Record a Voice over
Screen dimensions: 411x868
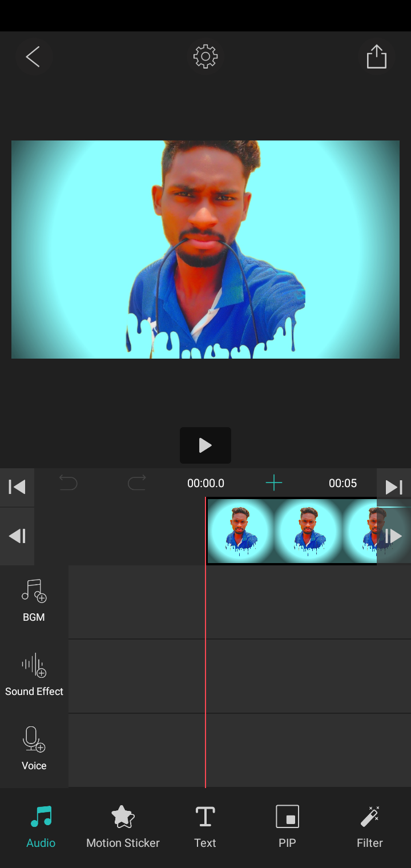[34, 740]
